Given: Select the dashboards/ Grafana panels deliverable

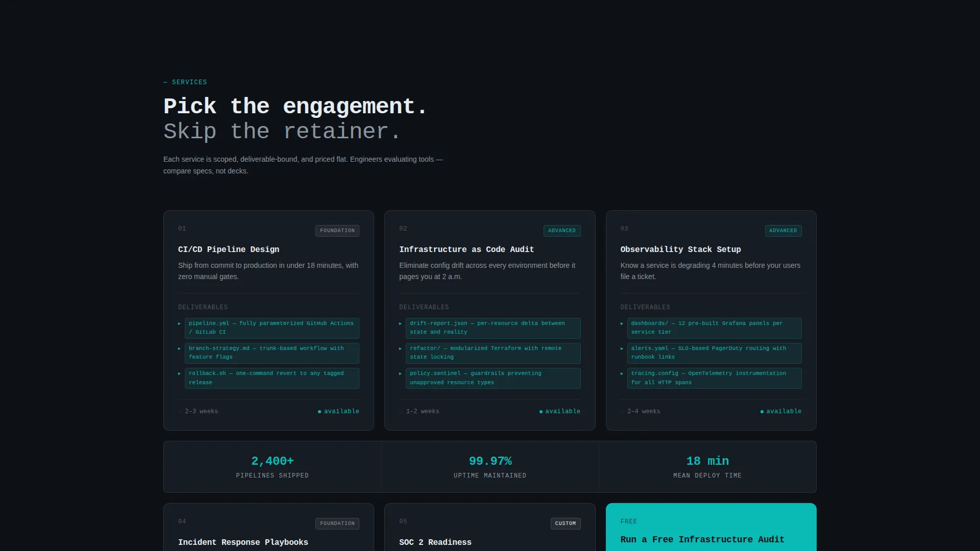Looking at the screenshot, I should (x=714, y=328).
